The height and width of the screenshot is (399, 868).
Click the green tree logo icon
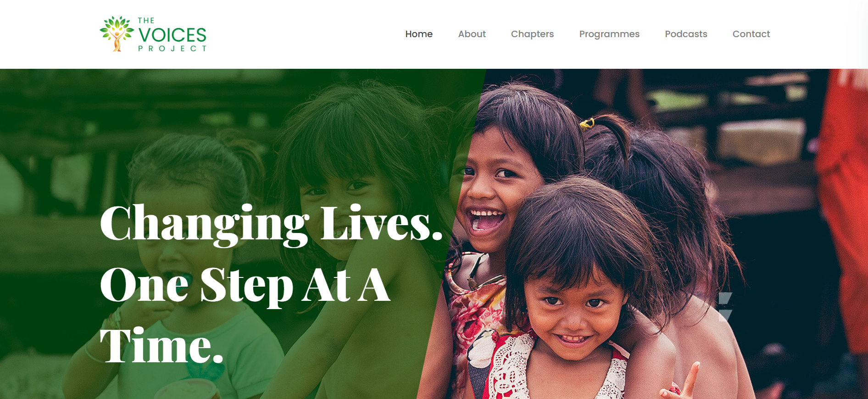tap(117, 34)
